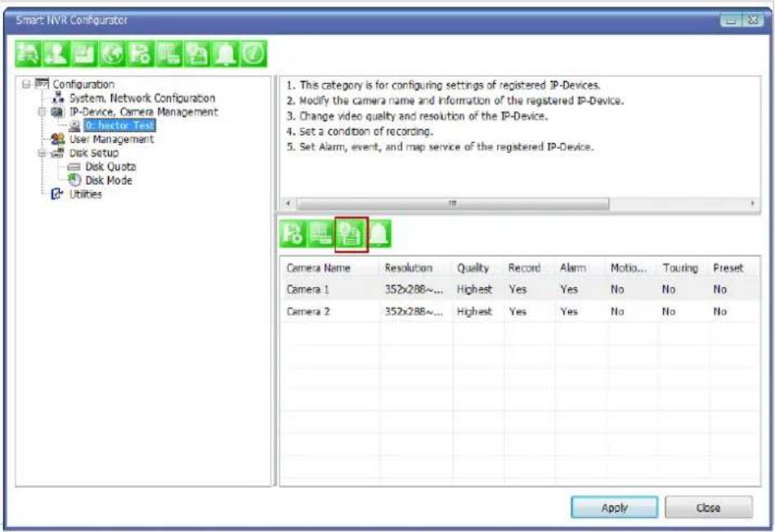
Task: Click the camera gear icon in top toolbar
Action: coord(141,54)
